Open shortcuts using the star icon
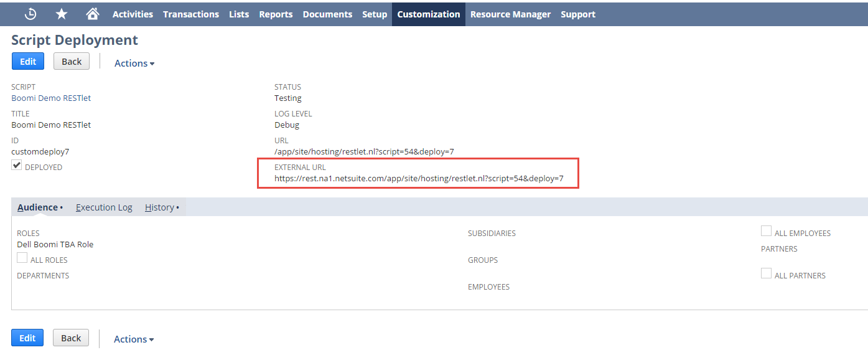This screenshot has width=868, height=360. click(x=61, y=13)
